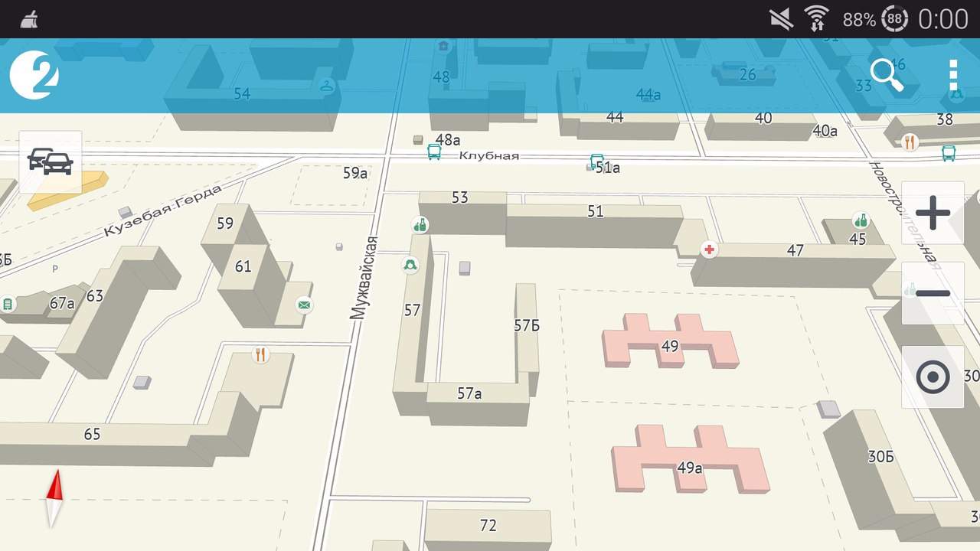
Task: Tap building label 48а
Action: coord(448,139)
